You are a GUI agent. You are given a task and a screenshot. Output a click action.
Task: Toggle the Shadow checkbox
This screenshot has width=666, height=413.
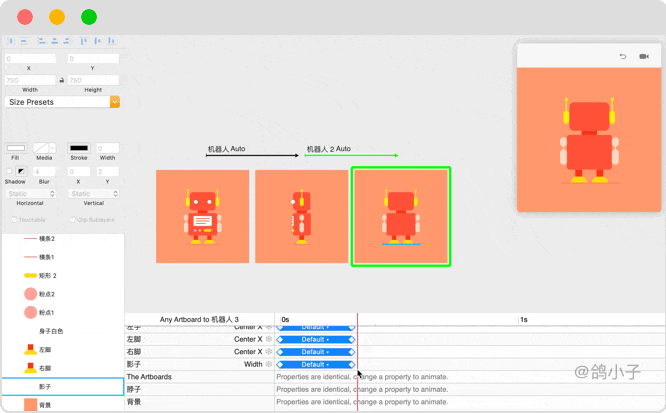coord(9,171)
